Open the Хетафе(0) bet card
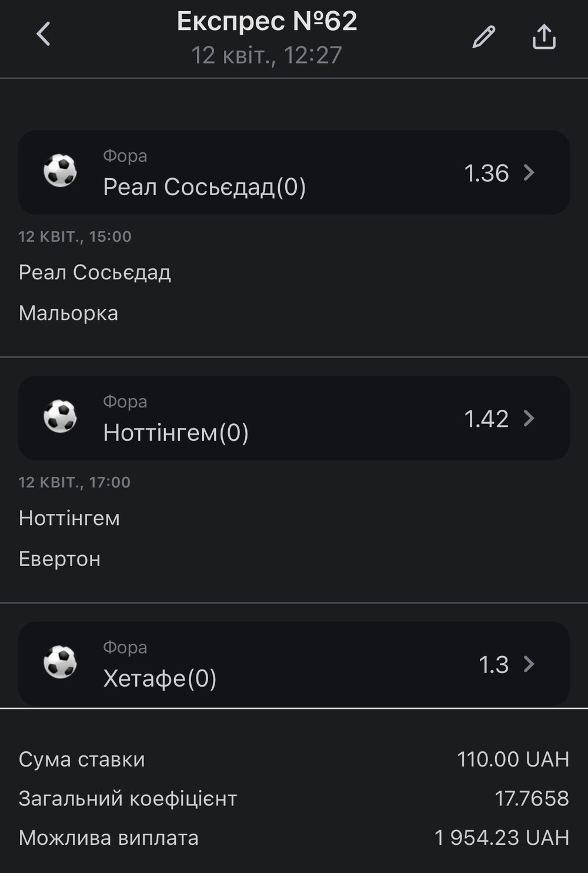 tap(294, 664)
